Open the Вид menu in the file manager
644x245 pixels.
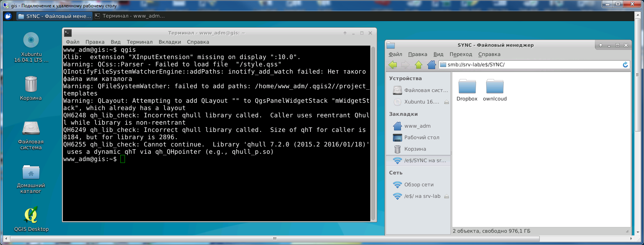[439, 54]
